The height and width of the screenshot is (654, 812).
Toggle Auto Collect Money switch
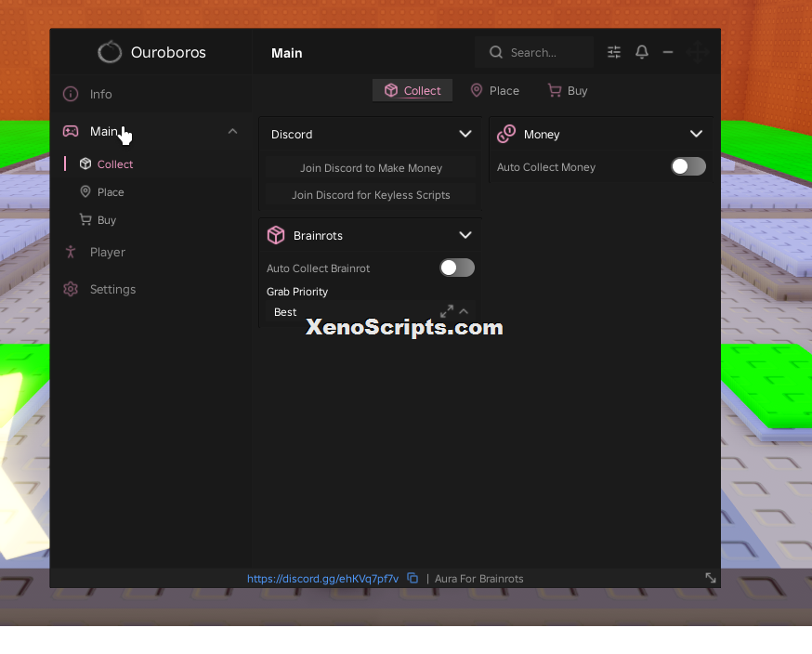click(688, 166)
